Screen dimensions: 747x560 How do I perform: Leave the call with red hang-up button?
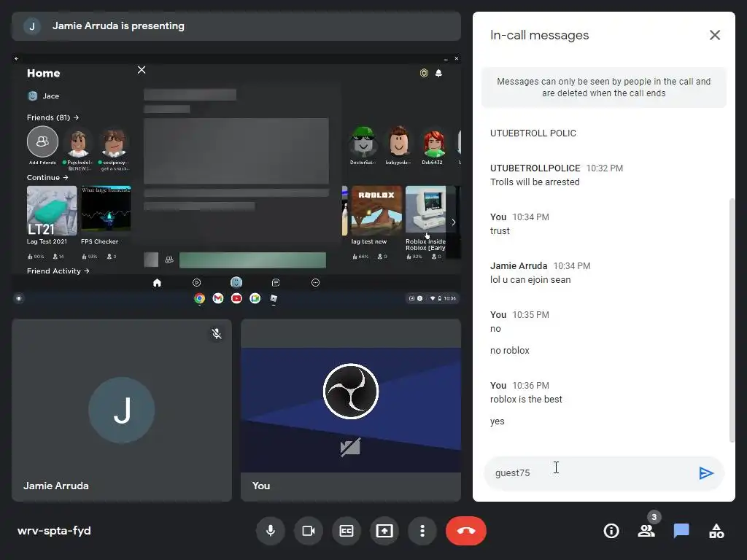(466, 531)
